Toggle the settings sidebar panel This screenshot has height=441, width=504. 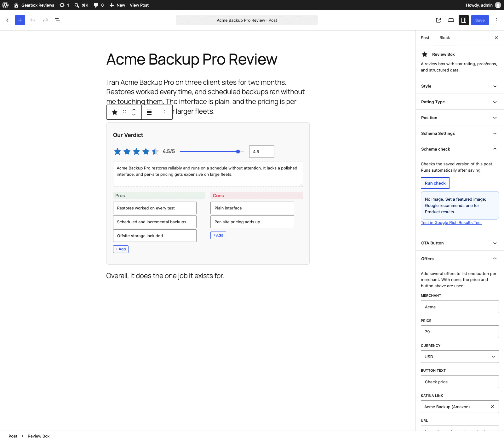pos(464,20)
